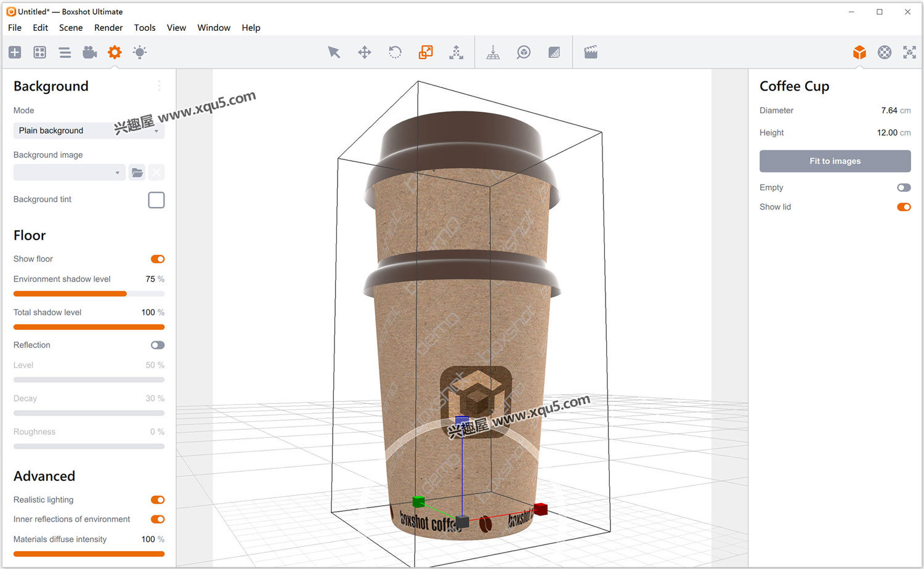Open the background image folder browse icon
This screenshot has height=569, width=924.
[137, 172]
